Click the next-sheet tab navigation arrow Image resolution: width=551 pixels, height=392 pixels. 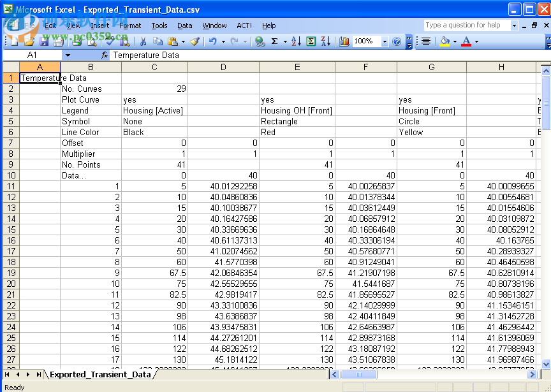tap(28, 374)
